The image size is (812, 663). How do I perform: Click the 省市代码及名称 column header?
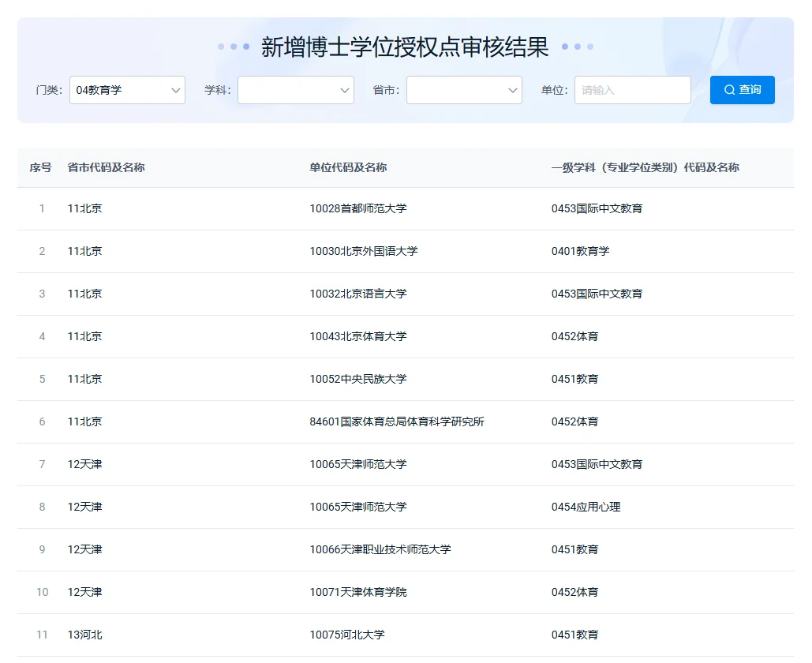click(107, 167)
